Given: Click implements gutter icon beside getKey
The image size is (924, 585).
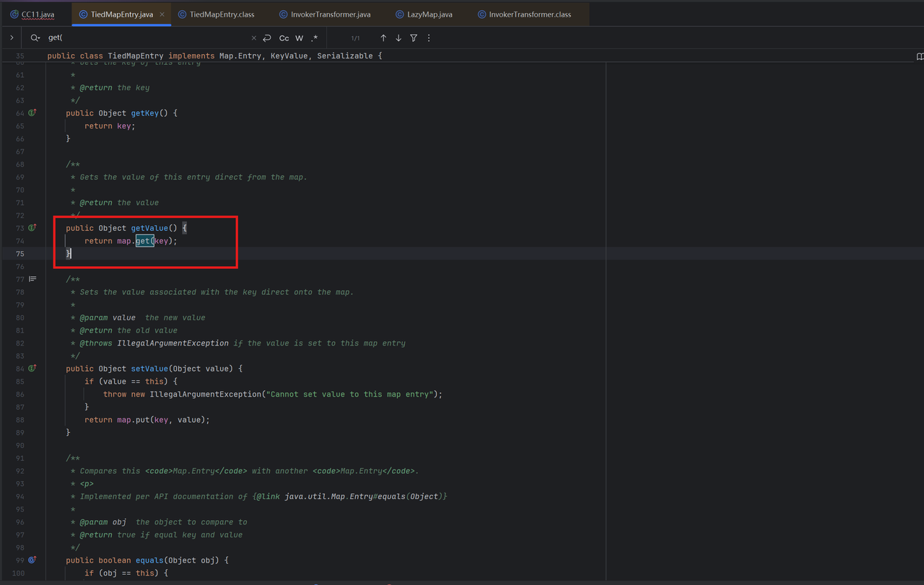Looking at the screenshot, I should (x=32, y=113).
